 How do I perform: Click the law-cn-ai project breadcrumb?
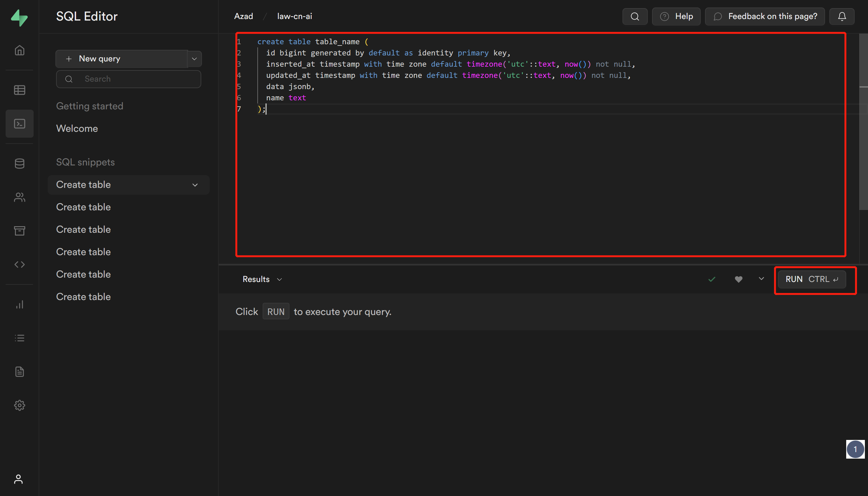pos(295,16)
